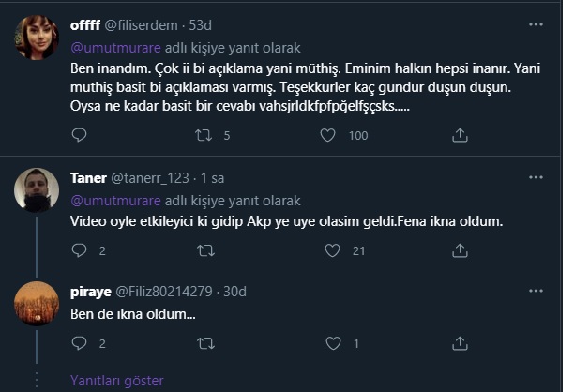This screenshot has width=574, height=392.
Task: Like offff's tweet with 100 likes
Action: (x=327, y=136)
